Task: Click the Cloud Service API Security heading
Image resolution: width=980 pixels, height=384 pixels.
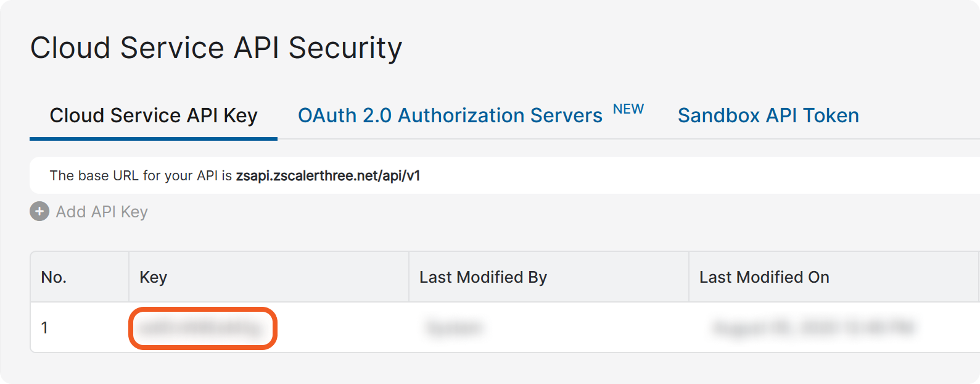Action: click(216, 48)
